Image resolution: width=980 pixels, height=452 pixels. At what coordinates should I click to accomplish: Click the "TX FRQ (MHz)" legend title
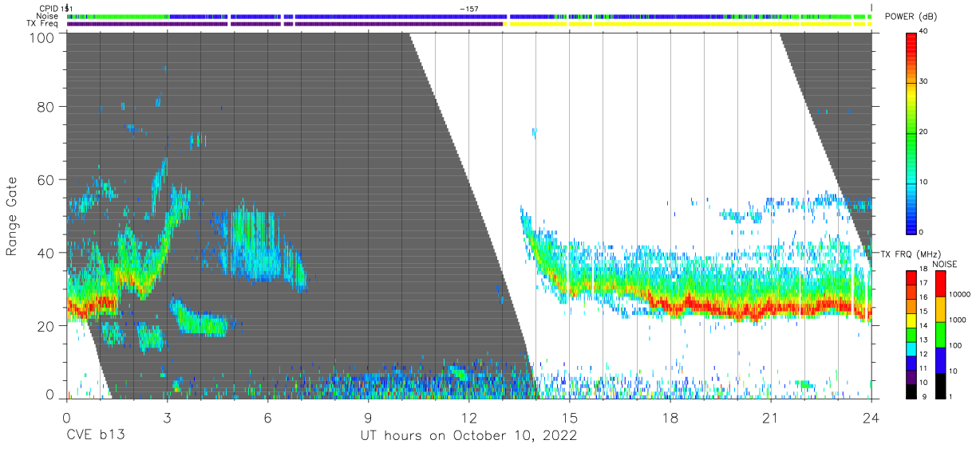tap(911, 254)
